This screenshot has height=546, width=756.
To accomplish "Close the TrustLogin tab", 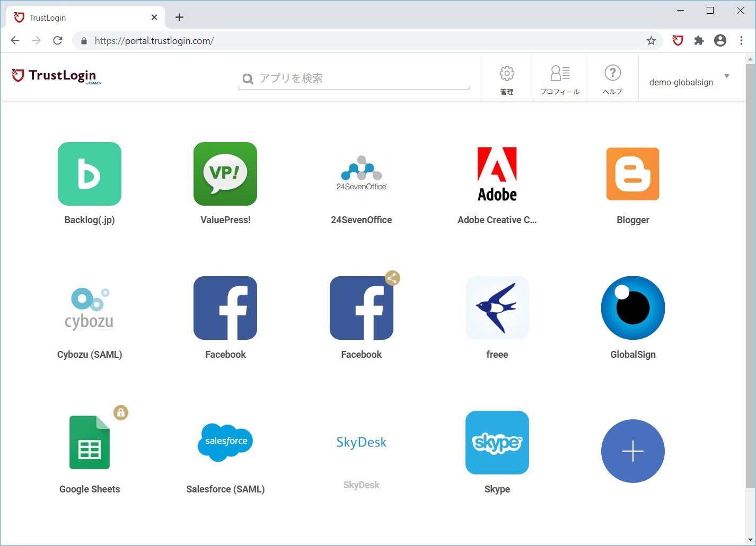I will coord(154,17).
